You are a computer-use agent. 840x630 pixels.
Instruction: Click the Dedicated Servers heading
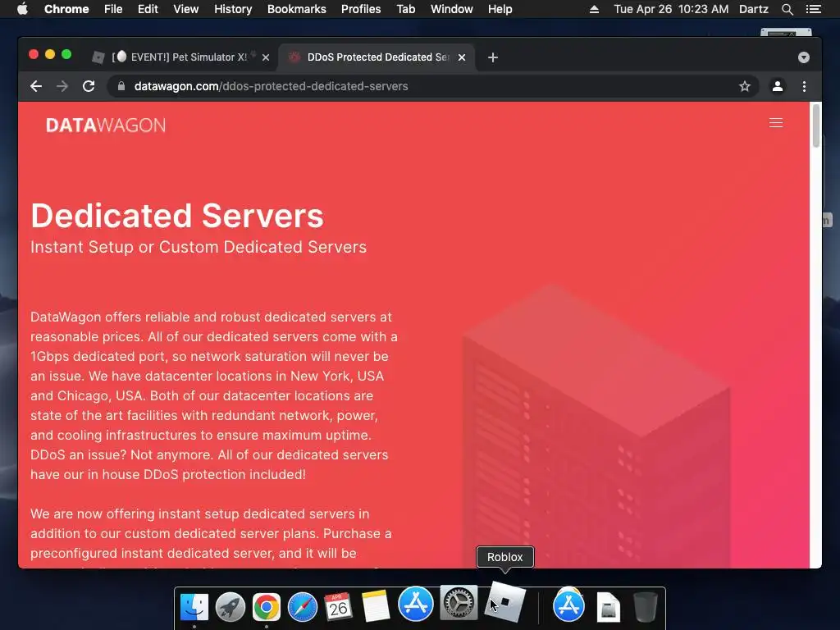point(177,216)
